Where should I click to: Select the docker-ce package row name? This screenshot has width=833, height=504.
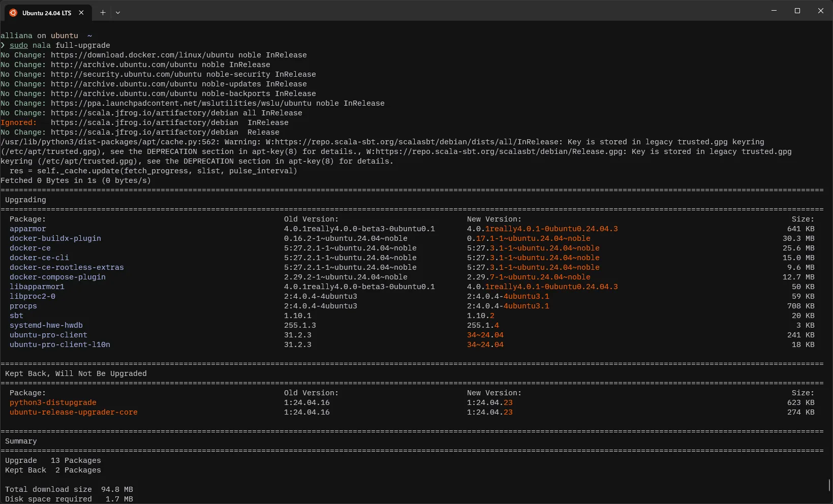(x=30, y=248)
